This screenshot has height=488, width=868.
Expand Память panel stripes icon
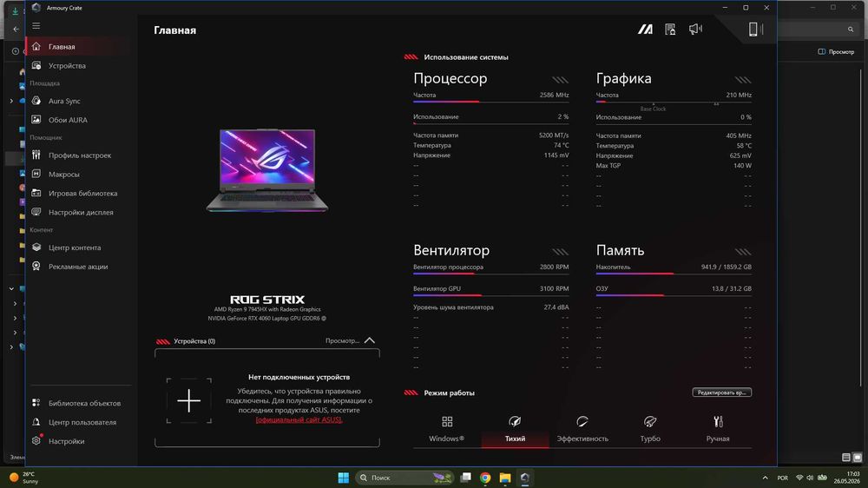click(x=743, y=252)
